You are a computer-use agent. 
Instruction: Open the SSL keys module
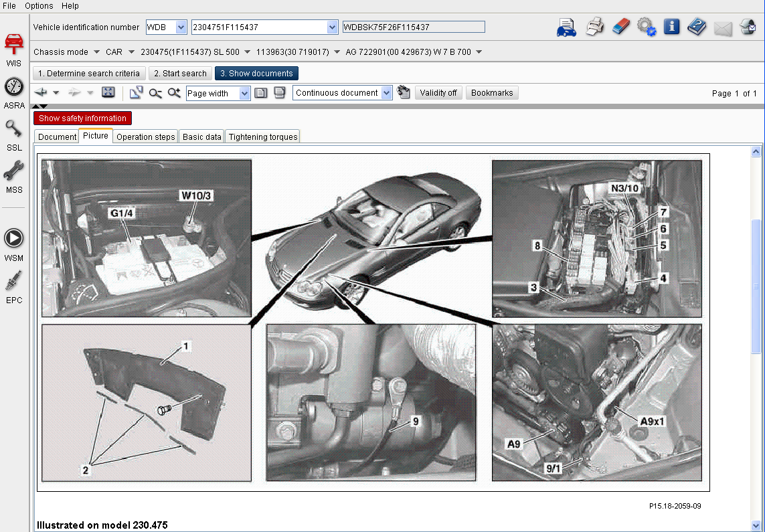(13, 136)
